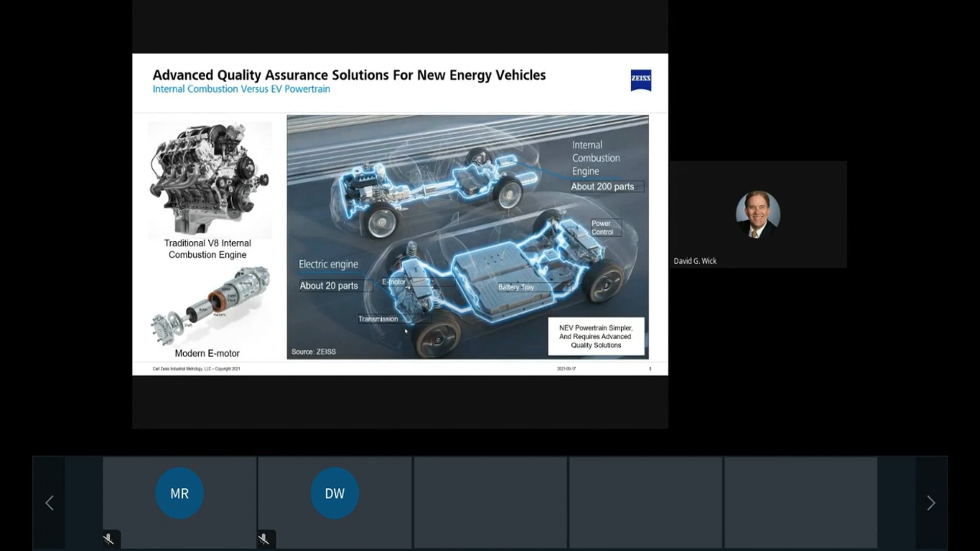Click the 'Transmission' label

pyautogui.click(x=378, y=319)
